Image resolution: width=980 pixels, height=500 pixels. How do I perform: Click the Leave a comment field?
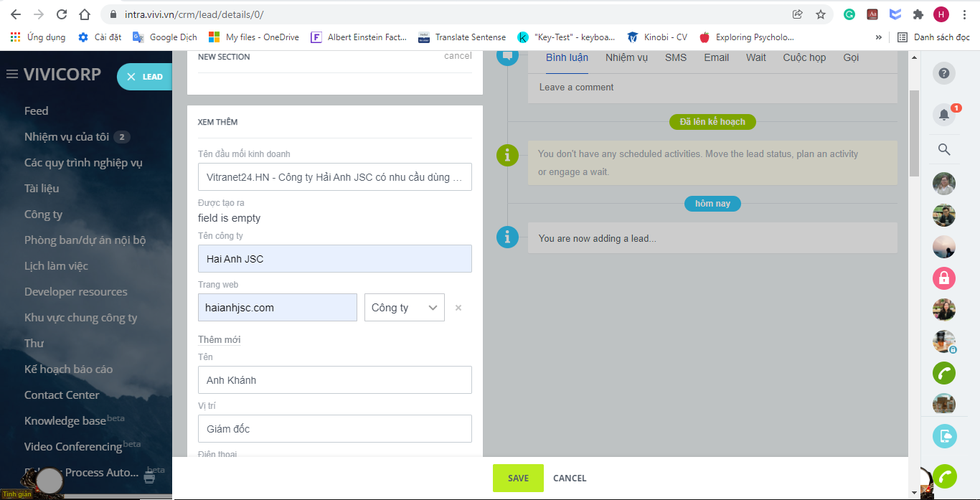(712, 88)
